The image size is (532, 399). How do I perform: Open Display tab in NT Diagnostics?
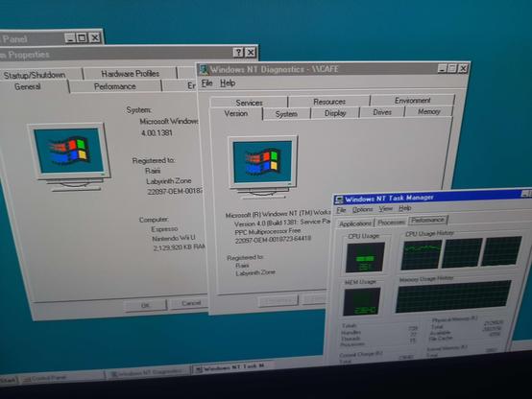335,113
